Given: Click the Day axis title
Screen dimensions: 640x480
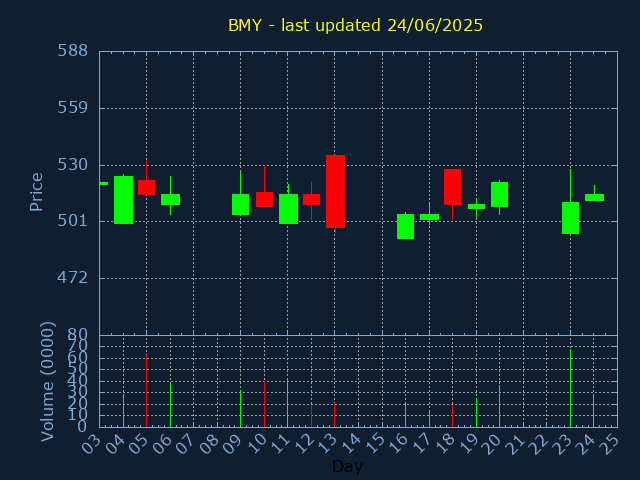Looking at the screenshot, I should [347, 466].
